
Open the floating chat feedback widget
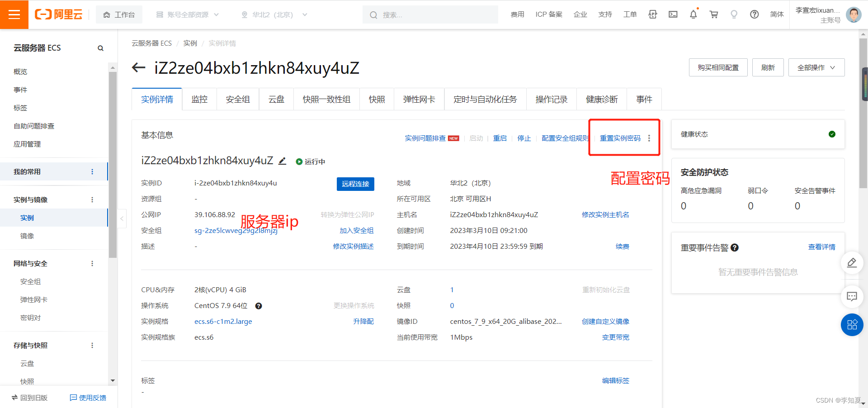(852, 297)
